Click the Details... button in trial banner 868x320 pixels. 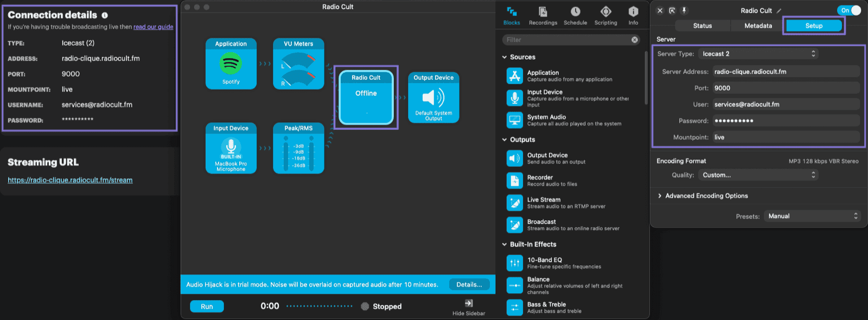[469, 284]
